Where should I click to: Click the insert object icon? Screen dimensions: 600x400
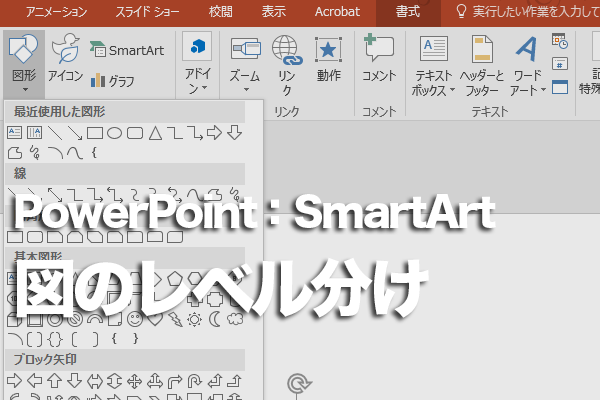click(x=560, y=87)
